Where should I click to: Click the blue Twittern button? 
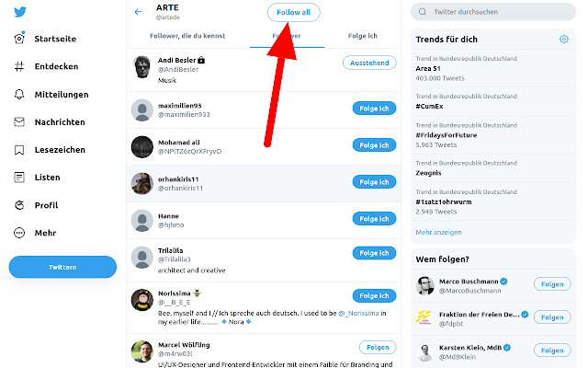[62, 267]
